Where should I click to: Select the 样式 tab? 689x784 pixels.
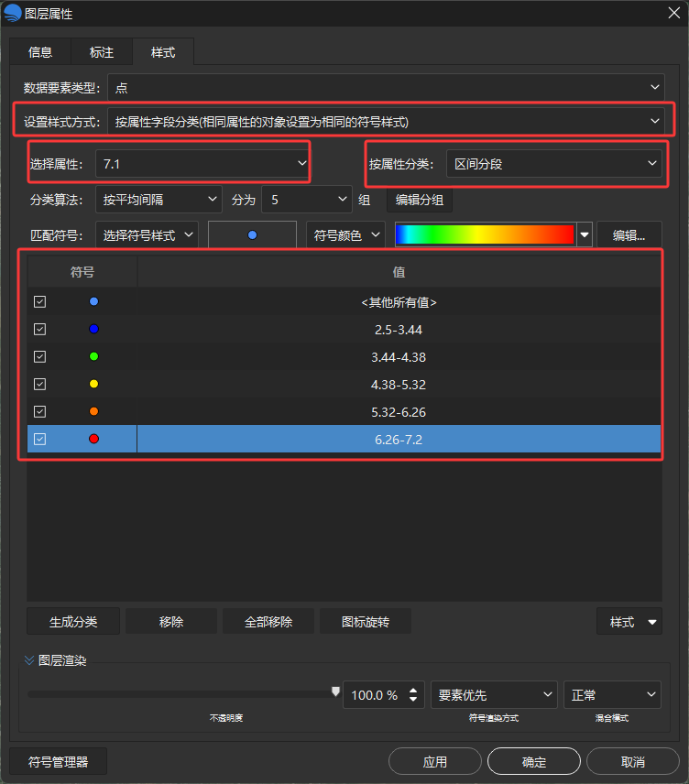(163, 52)
